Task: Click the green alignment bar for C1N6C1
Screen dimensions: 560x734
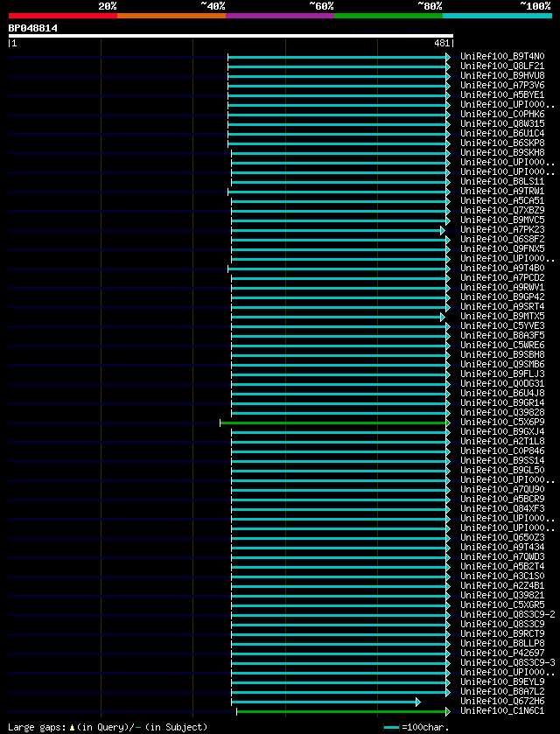Action: coord(341,711)
